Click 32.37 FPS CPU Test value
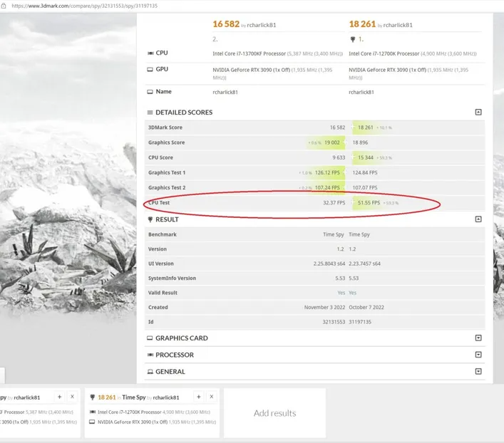Screen dimensions: 504x443 [x=334, y=203]
